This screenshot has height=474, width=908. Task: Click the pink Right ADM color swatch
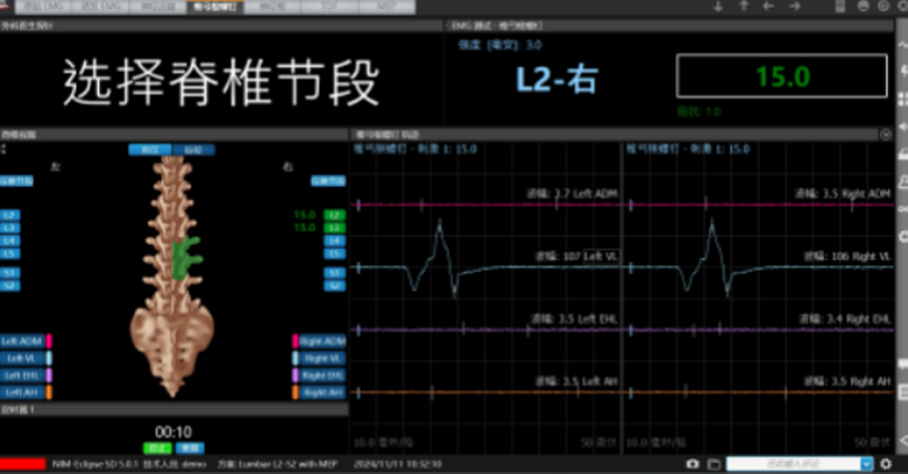(x=296, y=341)
